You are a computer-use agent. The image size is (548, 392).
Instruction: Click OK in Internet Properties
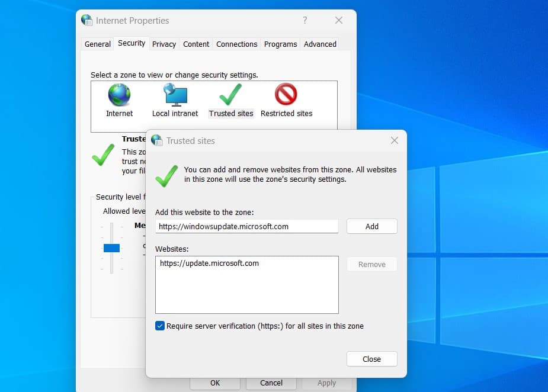click(215, 383)
